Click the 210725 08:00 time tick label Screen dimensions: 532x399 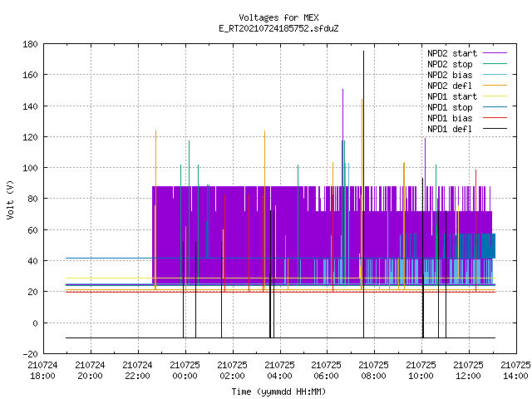point(373,371)
